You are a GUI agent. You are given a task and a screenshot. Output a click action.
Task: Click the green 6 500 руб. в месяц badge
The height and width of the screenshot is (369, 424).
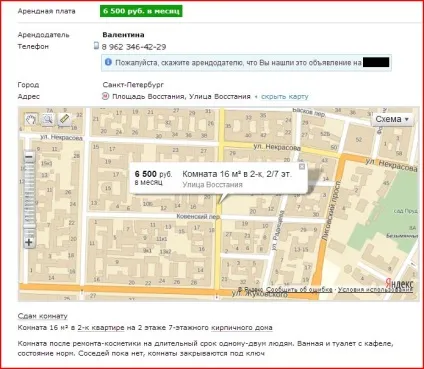pyautogui.click(x=141, y=11)
